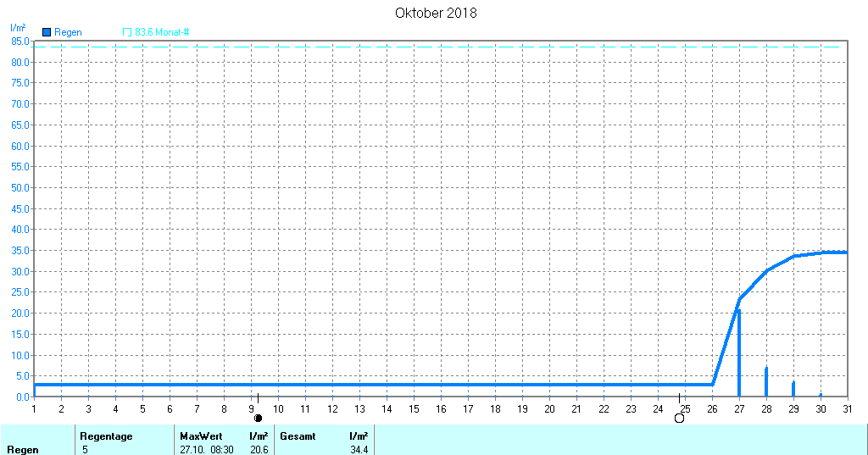Screen dimensions: 868x455
Task: Click the l/m² unit label above y-axis
Action: (x=17, y=28)
